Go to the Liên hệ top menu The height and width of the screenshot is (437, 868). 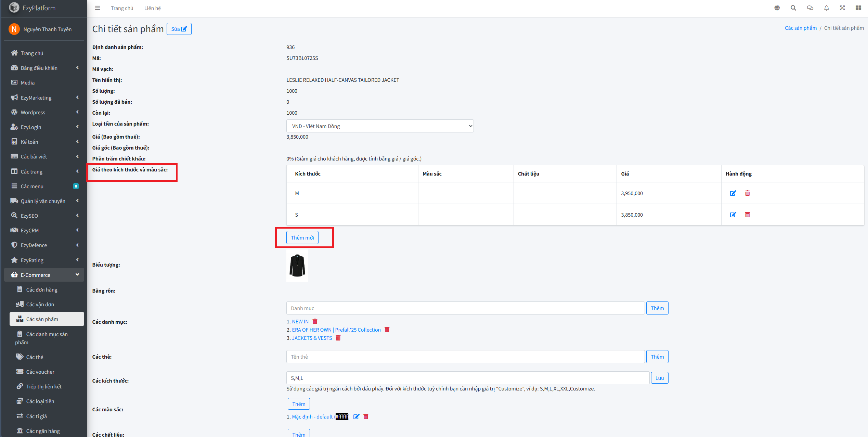(152, 8)
